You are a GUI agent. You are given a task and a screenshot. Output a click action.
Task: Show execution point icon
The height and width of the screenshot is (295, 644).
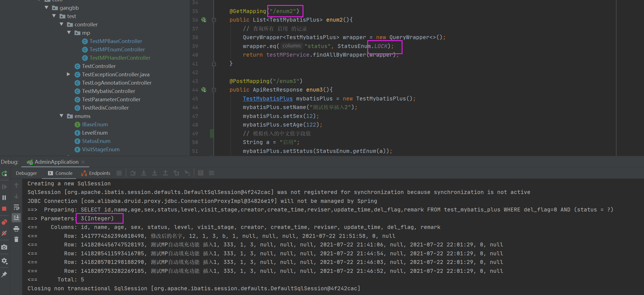(x=133, y=173)
